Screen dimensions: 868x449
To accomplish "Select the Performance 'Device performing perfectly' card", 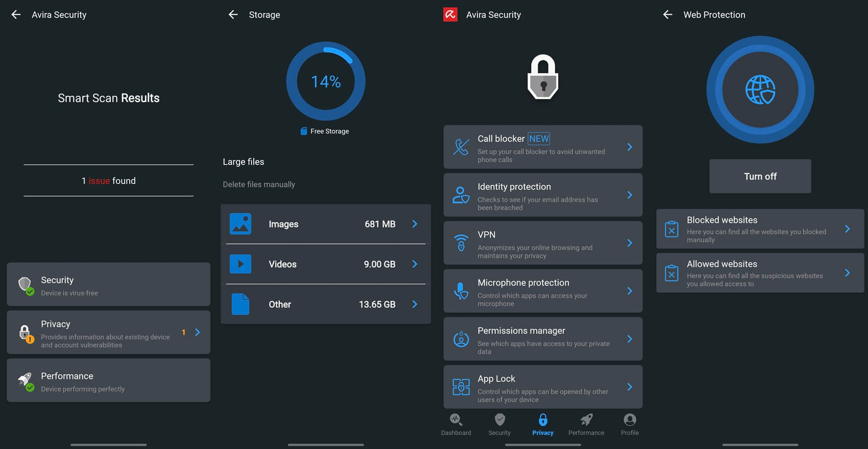I will point(108,380).
